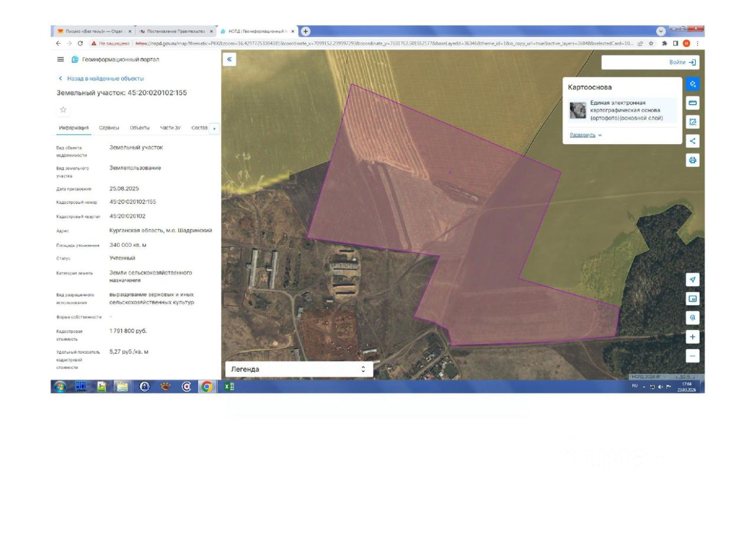The height and width of the screenshot is (534, 756).
Task: Click the taskbar clock showing 17:04
Action: [686, 386]
